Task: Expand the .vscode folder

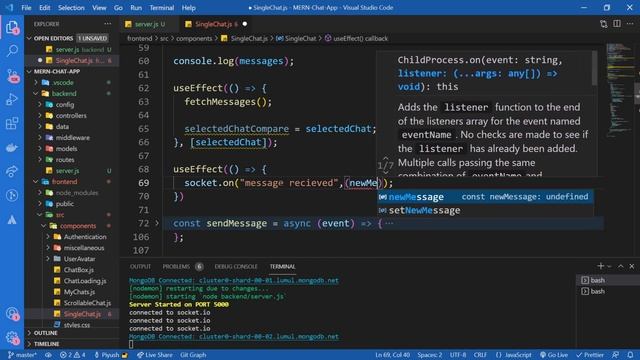Action: point(63,82)
